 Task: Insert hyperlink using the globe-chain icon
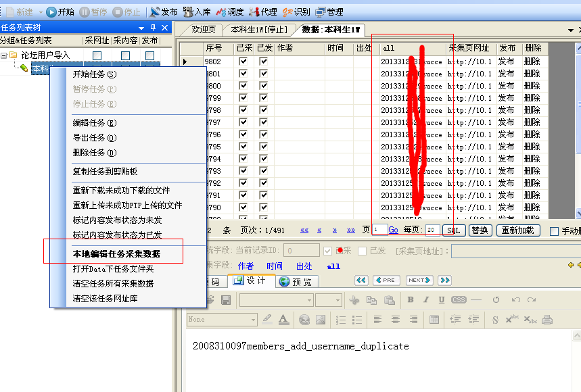304,320
